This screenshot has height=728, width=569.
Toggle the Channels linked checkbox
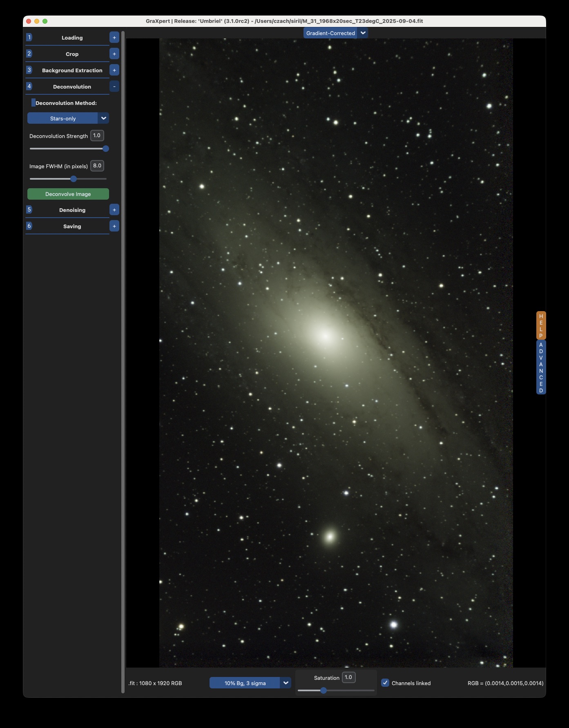point(385,683)
